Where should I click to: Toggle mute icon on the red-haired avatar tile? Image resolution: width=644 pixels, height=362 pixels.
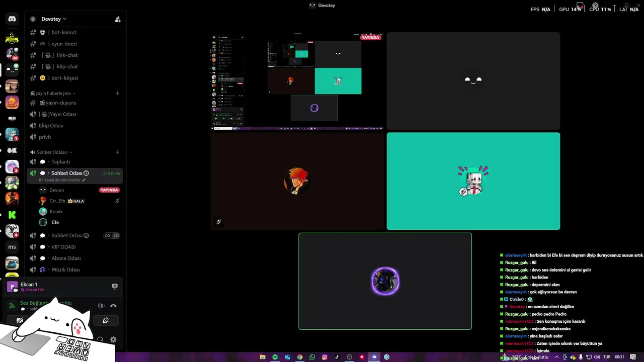coord(218,222)
